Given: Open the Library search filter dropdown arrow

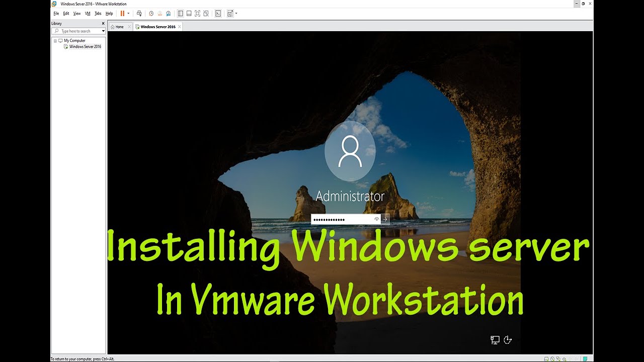Looking at the screenshot, I should point(103,31).
